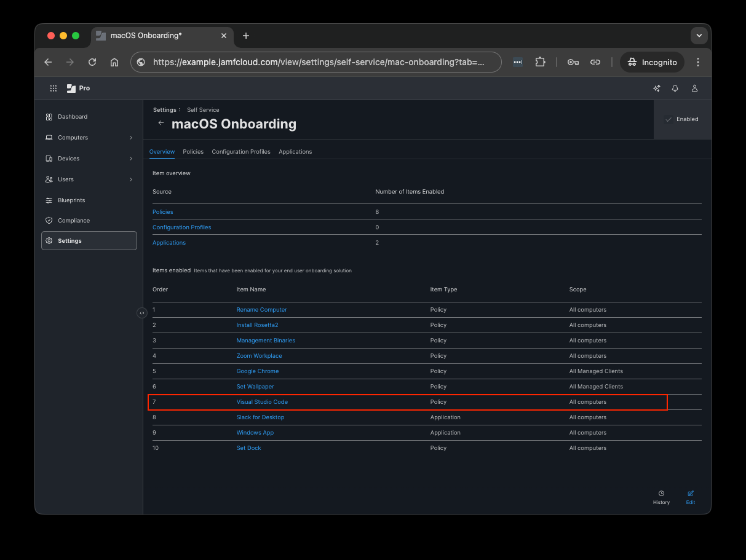Click the back arrow beside macOS Onboarding

161,124
